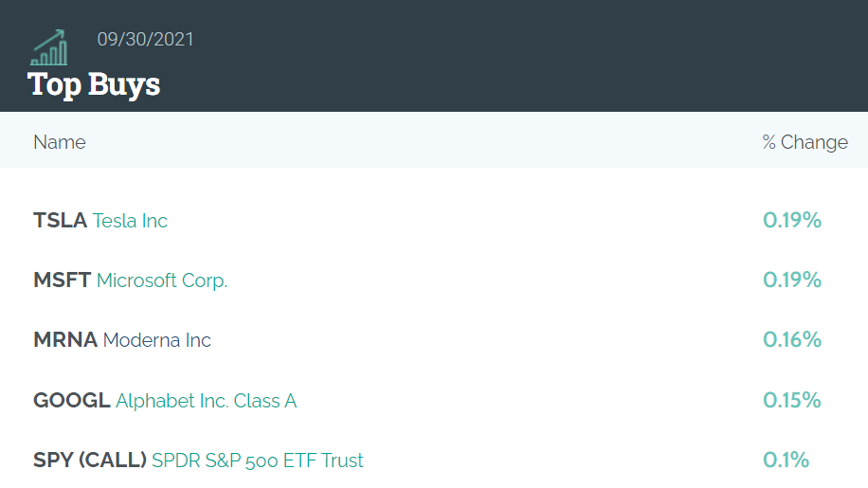This screenshot has width=868, height=488.
Task: Open the Tesla Inc link
Action: tap(130, 221)
